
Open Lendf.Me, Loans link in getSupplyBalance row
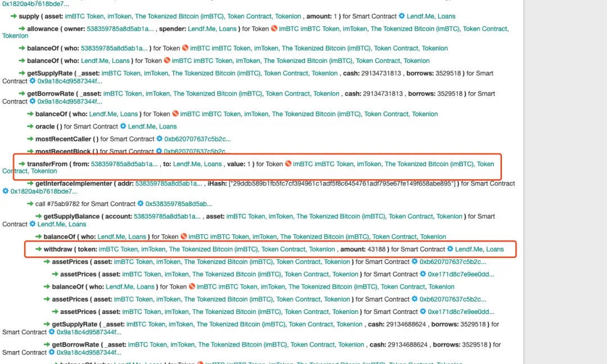pyautogui.click(x=62, y=224)
